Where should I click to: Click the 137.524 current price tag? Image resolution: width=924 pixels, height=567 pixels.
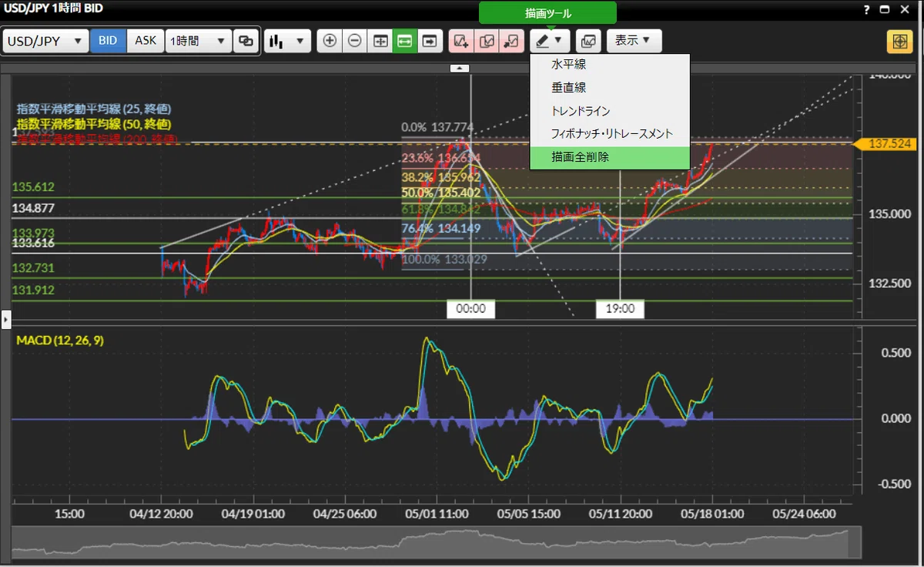tap(885, 144)
